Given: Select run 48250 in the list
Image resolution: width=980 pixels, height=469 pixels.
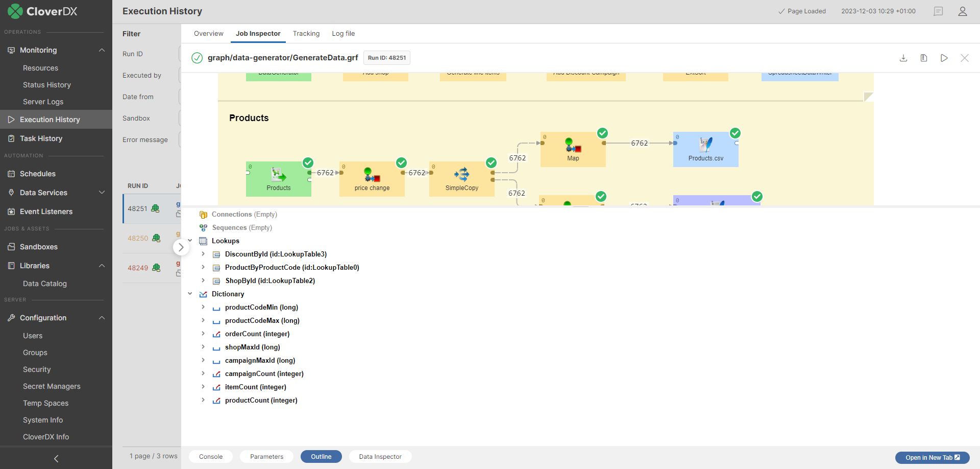Looking at the screenshot, I should tap(138, 239).
